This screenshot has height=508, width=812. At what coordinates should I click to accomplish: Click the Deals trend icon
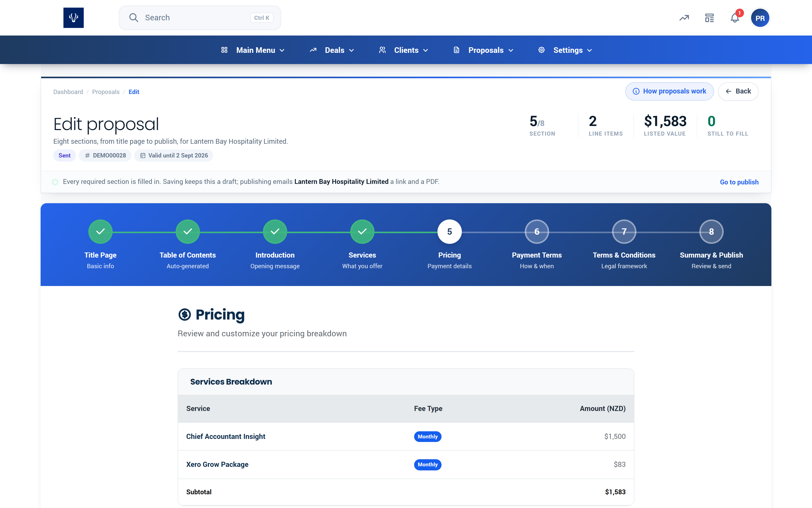(x=313, y=50)
